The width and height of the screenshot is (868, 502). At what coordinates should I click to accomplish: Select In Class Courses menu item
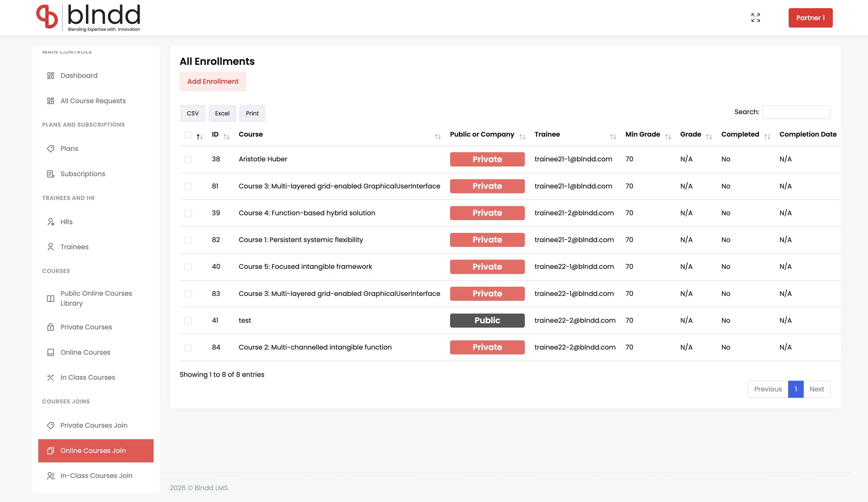click(x=96, y=377)
